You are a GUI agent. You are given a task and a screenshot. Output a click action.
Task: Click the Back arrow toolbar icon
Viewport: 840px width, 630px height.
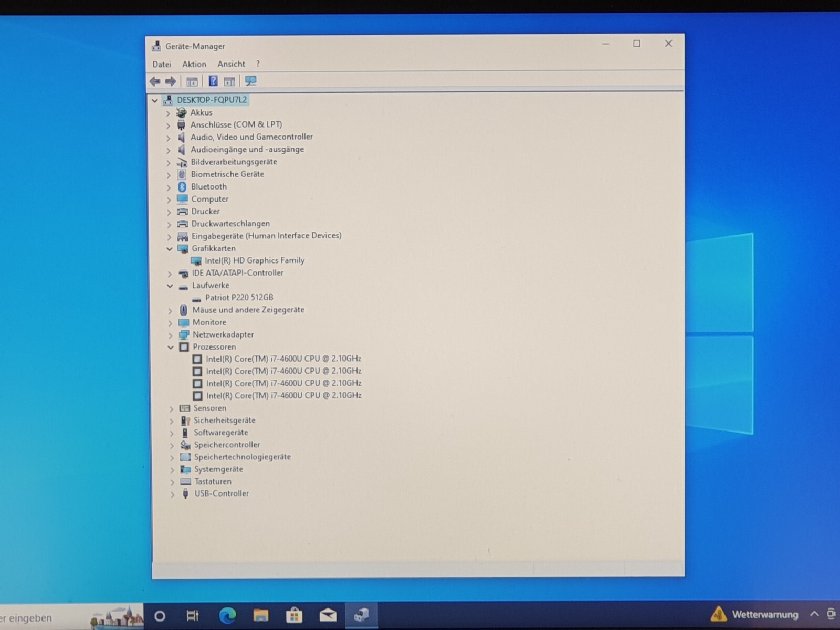155,81
